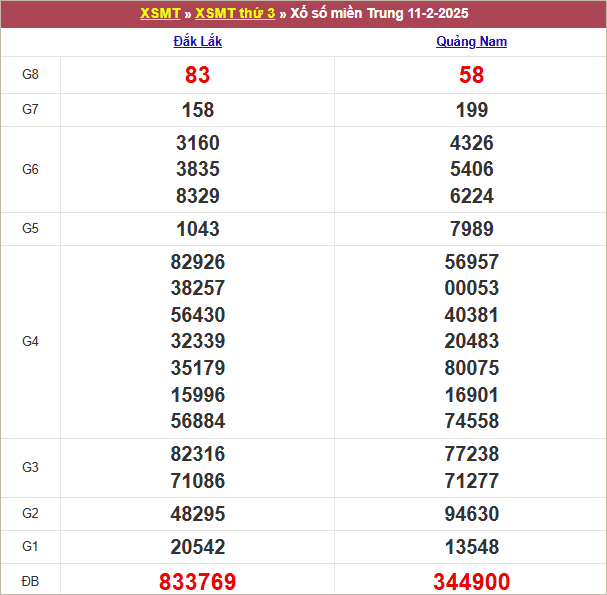
Task: Click G1 number 20542
Action: coord(198,547)
